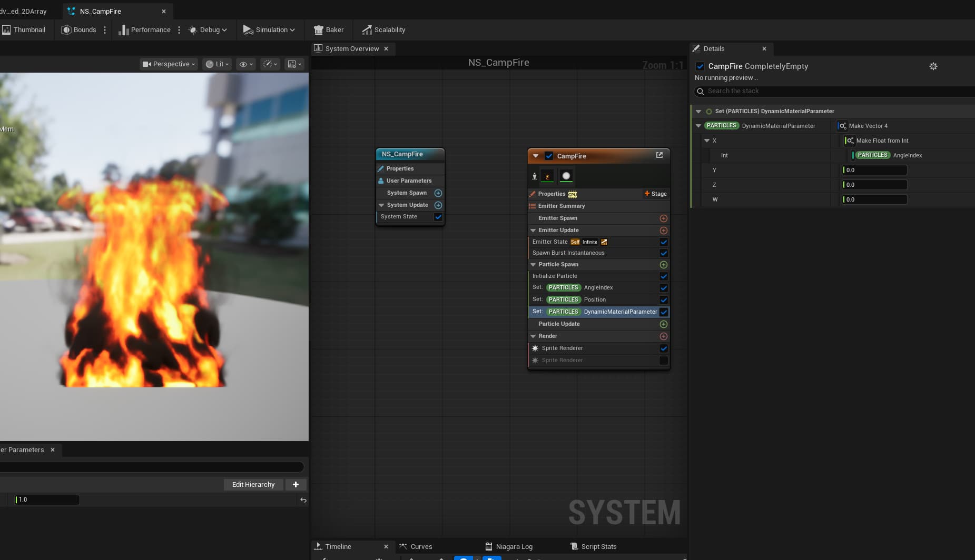Click the Edit Hierarchy button
This screenshot has height=560, width=975.
(253, 485)
